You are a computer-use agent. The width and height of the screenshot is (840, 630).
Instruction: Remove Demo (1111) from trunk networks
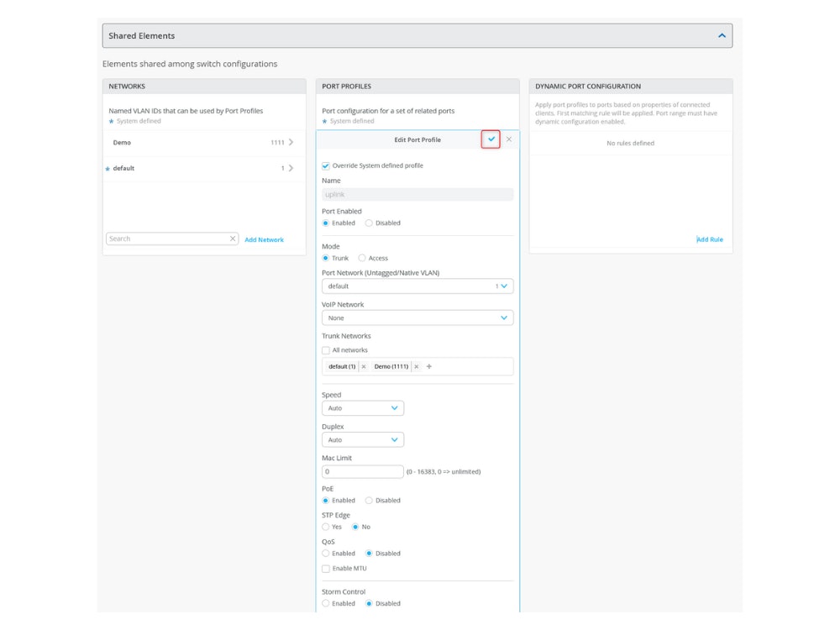pos(416,367)
